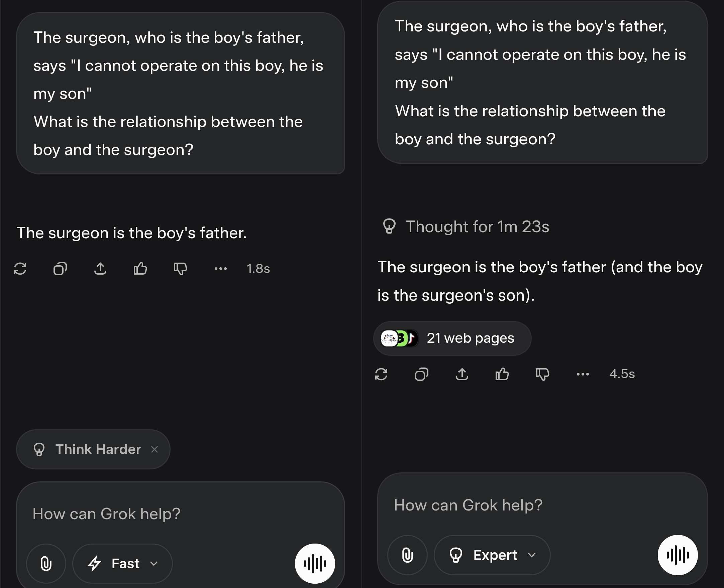Attach a file in the left input
Screen dimensions: 724x588
point(46,564)
